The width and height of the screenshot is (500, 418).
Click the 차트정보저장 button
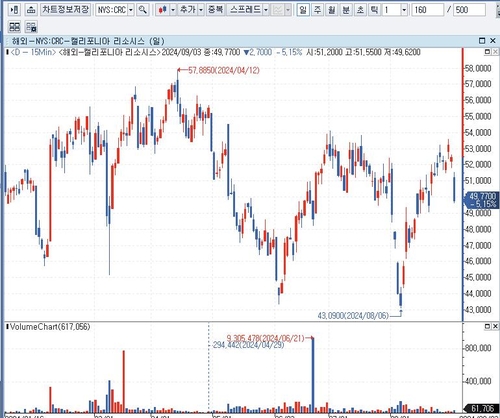click(x=66, y=10)
